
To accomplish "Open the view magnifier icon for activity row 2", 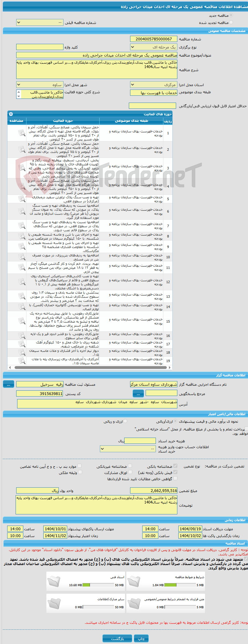I will point(22,149).
